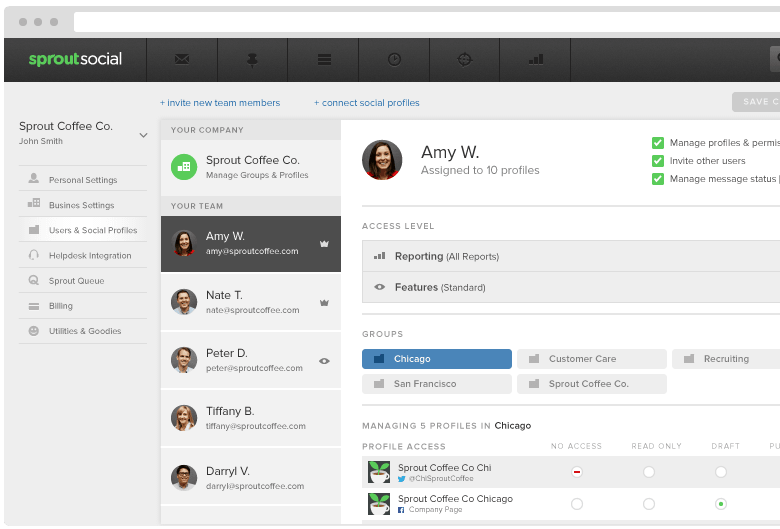Select No Access for Sprout Coffee Co Chicago

tap(577, 504)
